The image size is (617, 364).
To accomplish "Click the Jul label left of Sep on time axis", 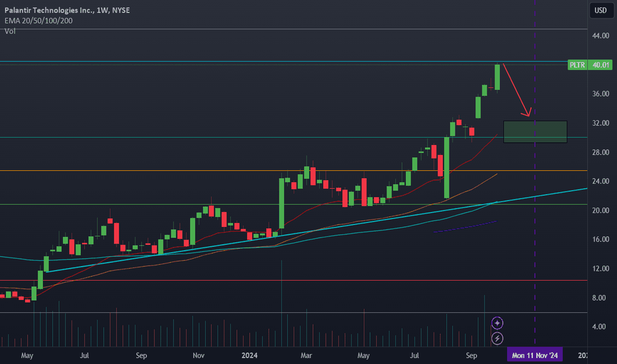I will [84, 355].
